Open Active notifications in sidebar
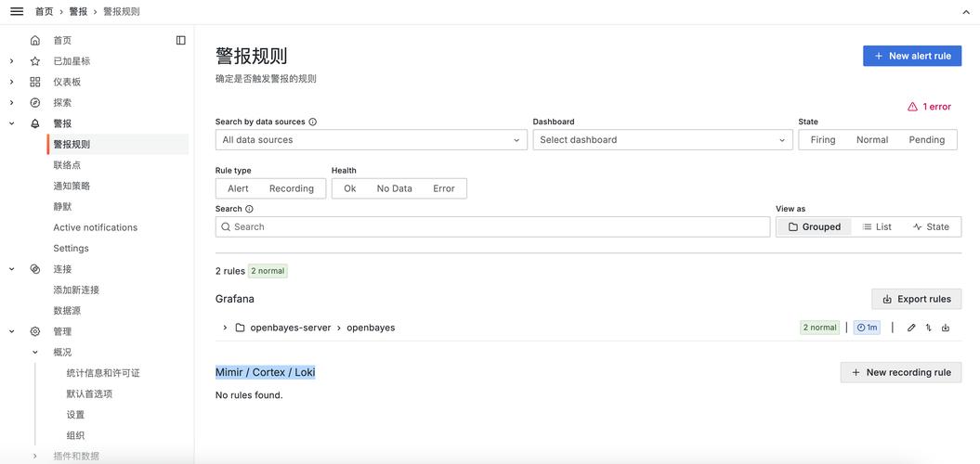This screenshot has height=464, width=980. coord(95,227)
